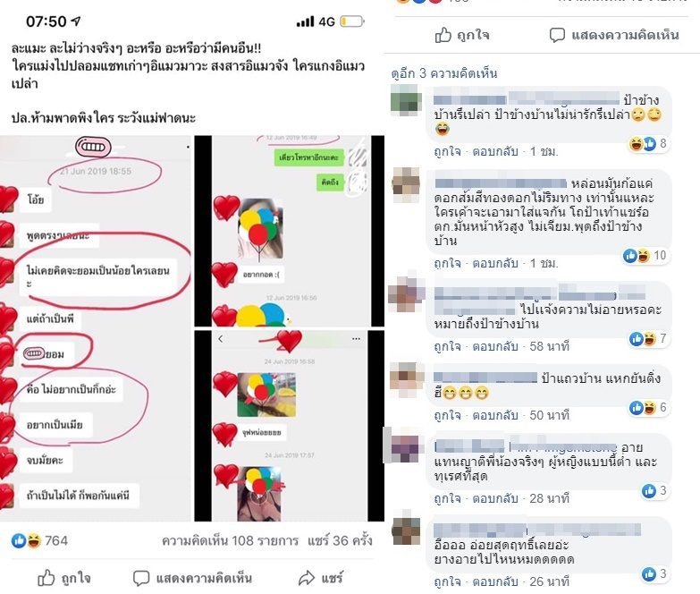700x594 pixels.
Task: Tap the reaction icons showing 10 on the second comment
Action: [x=637, y=256]
